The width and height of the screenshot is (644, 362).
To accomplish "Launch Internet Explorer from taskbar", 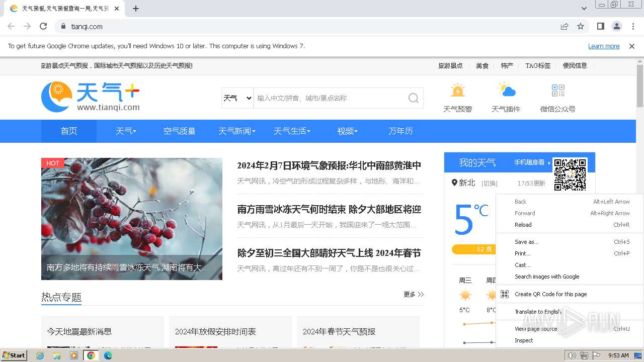I will coord(40,355).
